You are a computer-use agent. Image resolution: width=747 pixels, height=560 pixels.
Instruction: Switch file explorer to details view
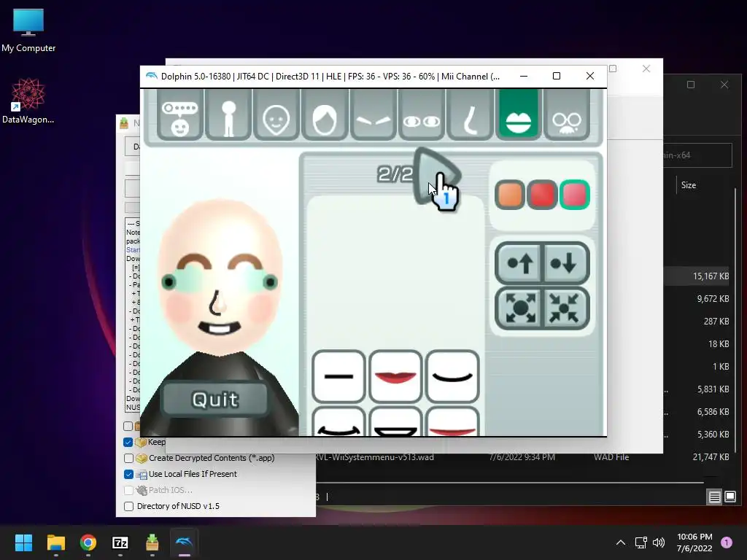point(714,497)
